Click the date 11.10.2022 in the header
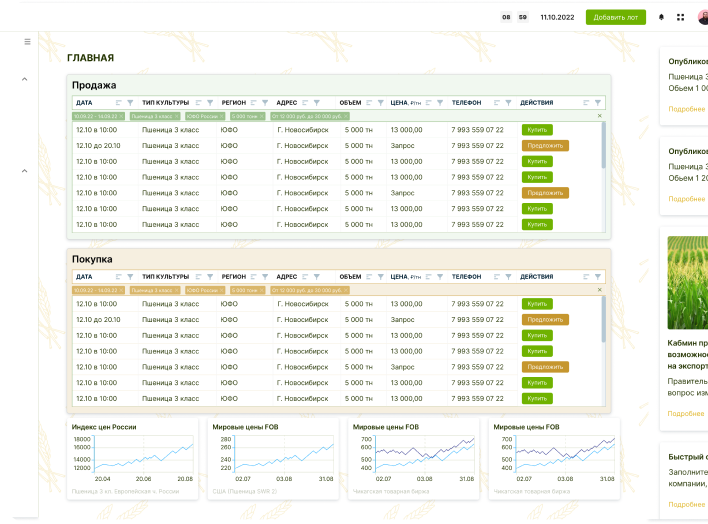This screenshot has height=524, width=708. [557, 17]
